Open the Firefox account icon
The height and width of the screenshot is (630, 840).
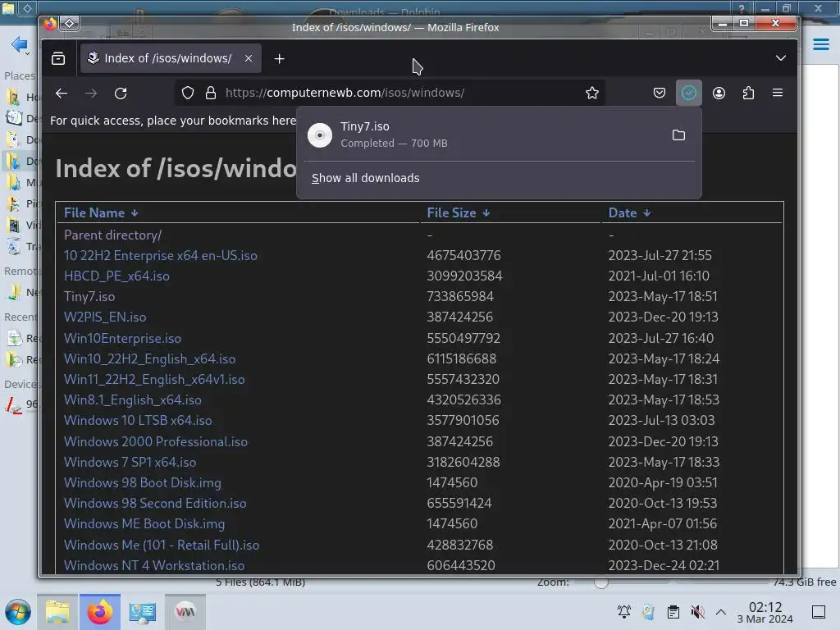[719, 93]
